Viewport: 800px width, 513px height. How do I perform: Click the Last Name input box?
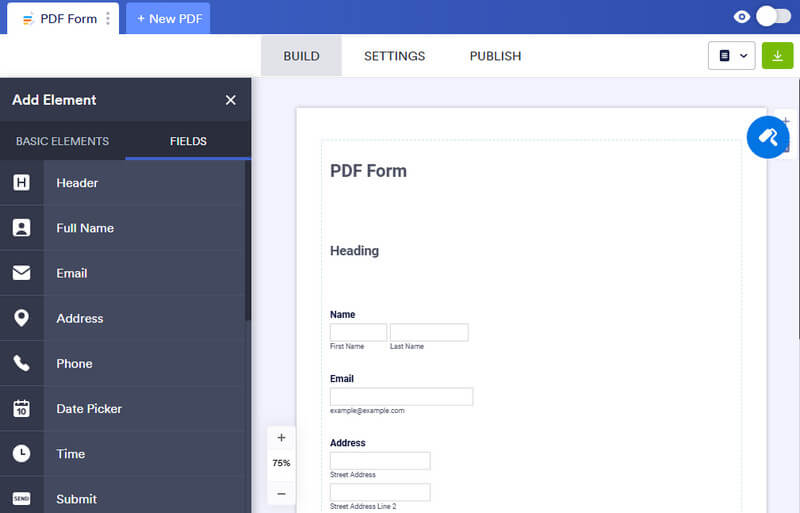[x=429, y=332]
